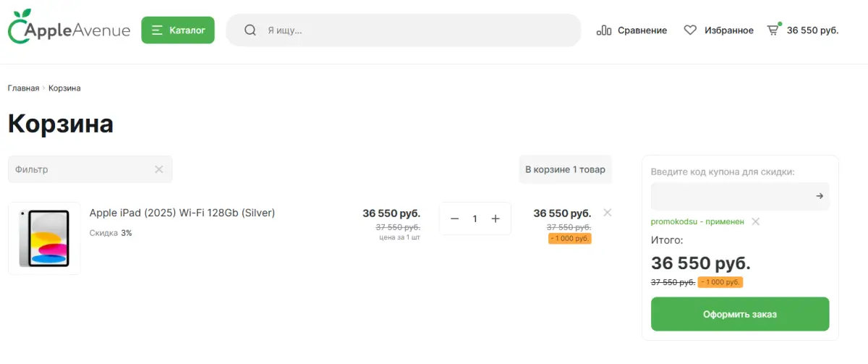
Task: Open Apple iPad (2025) Wi-Fi 128Gb link
Action: [182, 213]
